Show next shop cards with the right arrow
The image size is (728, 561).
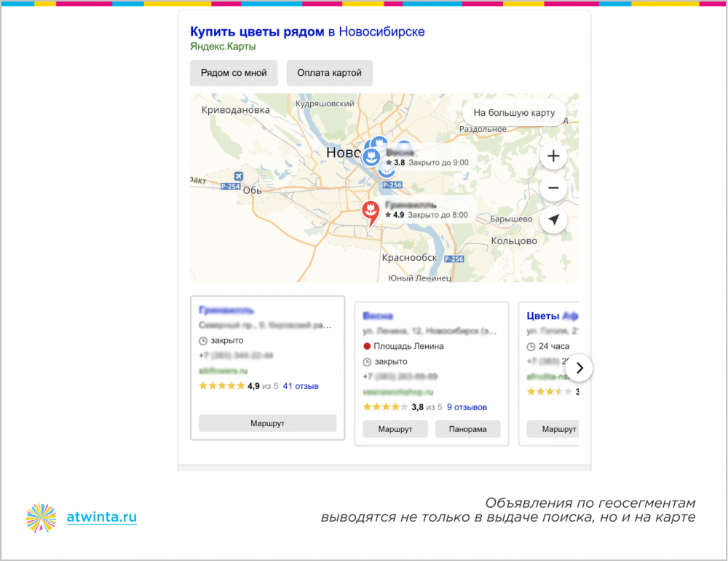[579, 368]
